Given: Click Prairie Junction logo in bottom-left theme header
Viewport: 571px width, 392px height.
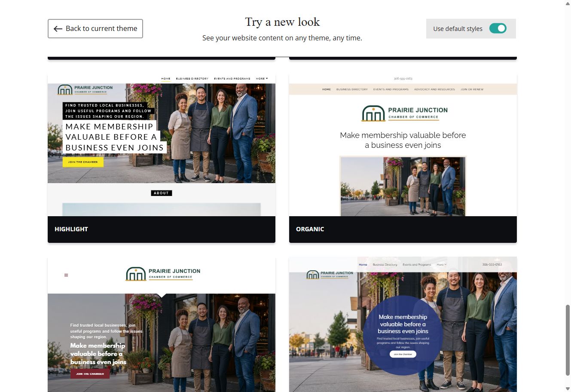Looking at the screenshot, I should [x=163, y=274].
